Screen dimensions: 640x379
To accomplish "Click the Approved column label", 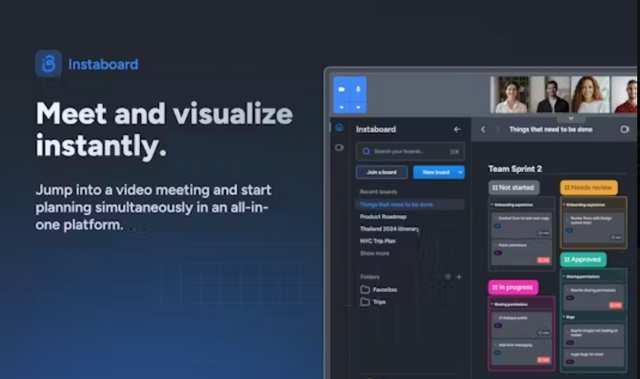I will click(583, 259).
